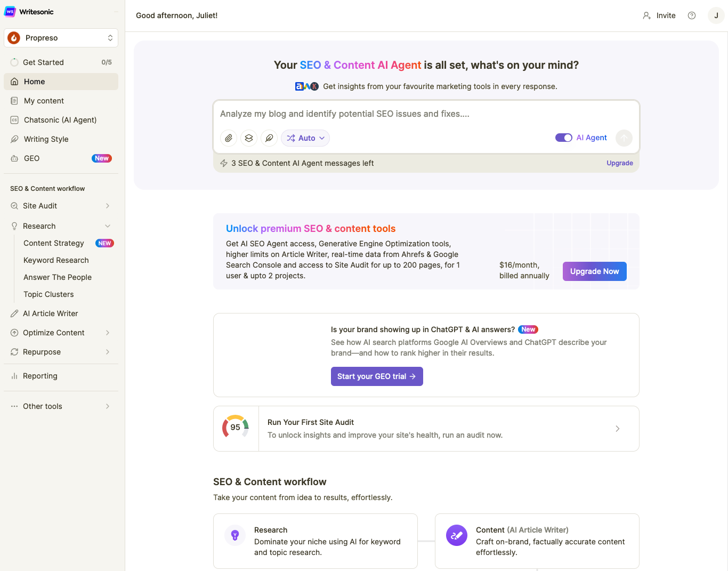This screenshot has width=728, height=571.
Task: Click the Writesonic logo icon
Action: pyautogui.click(x=10, y=12)
